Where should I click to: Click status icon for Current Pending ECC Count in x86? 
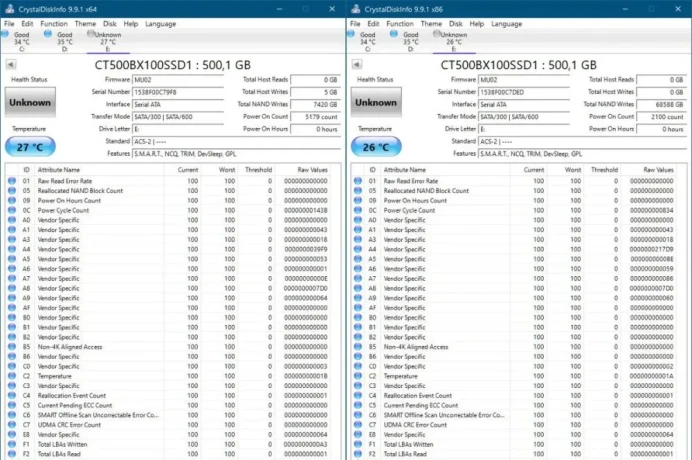tap(358, 405)
